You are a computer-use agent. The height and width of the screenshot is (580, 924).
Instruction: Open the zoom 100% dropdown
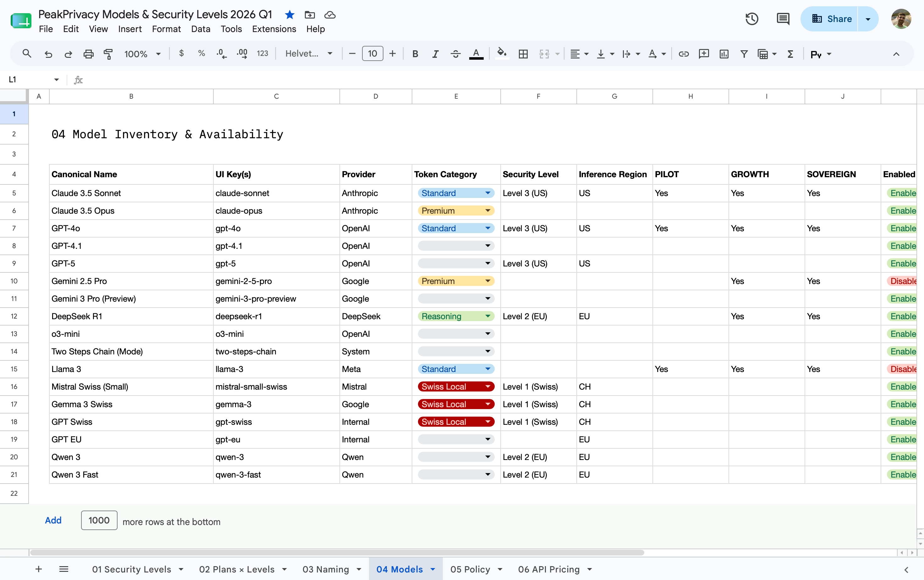(142, 54)
